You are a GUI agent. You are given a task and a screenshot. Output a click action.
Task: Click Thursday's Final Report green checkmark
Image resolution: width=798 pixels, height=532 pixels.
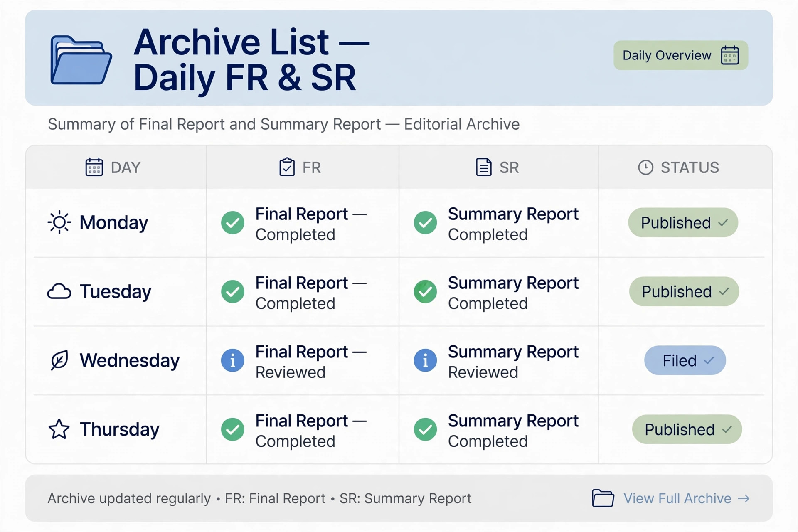233,429
